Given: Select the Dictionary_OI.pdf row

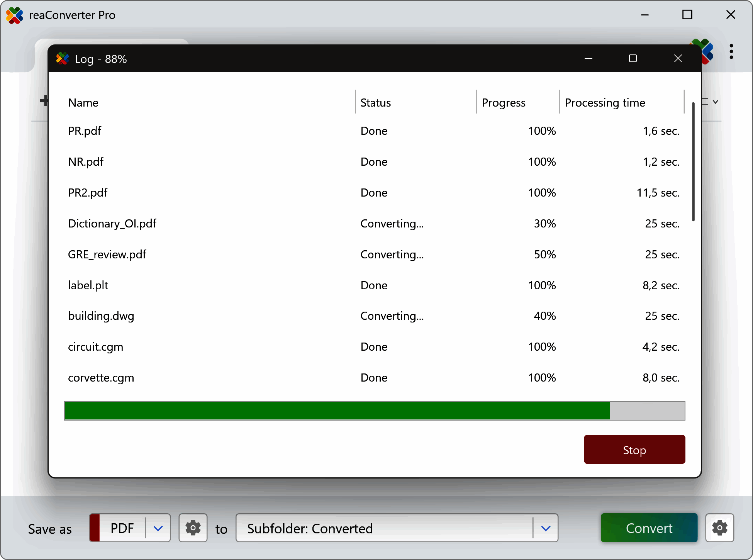Looking at the screenshot, I should [112, 224].
